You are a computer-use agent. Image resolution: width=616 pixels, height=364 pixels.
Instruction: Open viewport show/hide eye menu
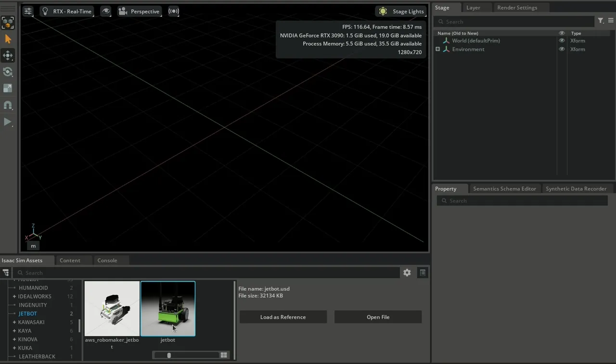105,12
